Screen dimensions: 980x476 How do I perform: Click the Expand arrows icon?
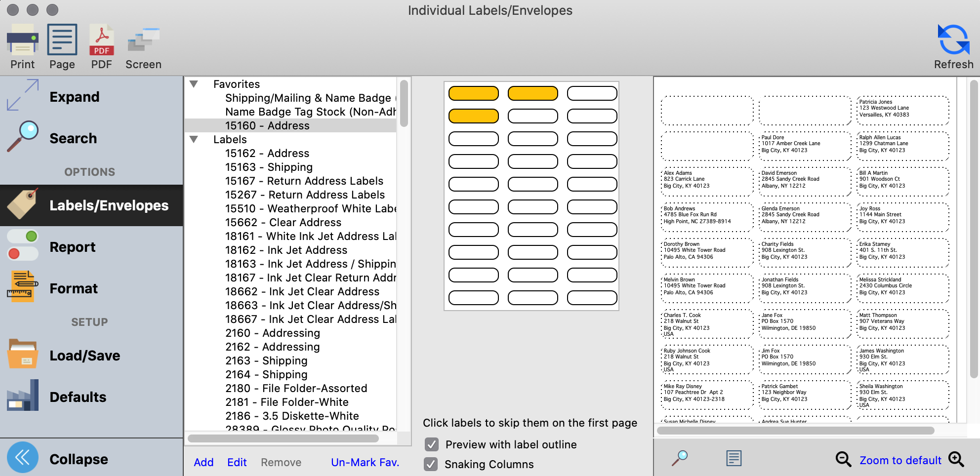[x=23, y=95]
